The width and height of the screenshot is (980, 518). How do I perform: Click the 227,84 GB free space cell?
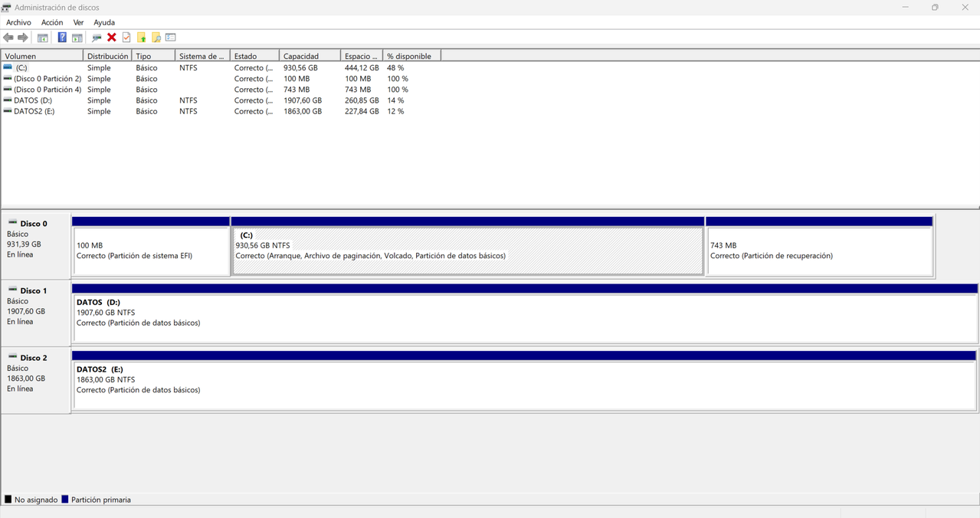tap(362, 111)
